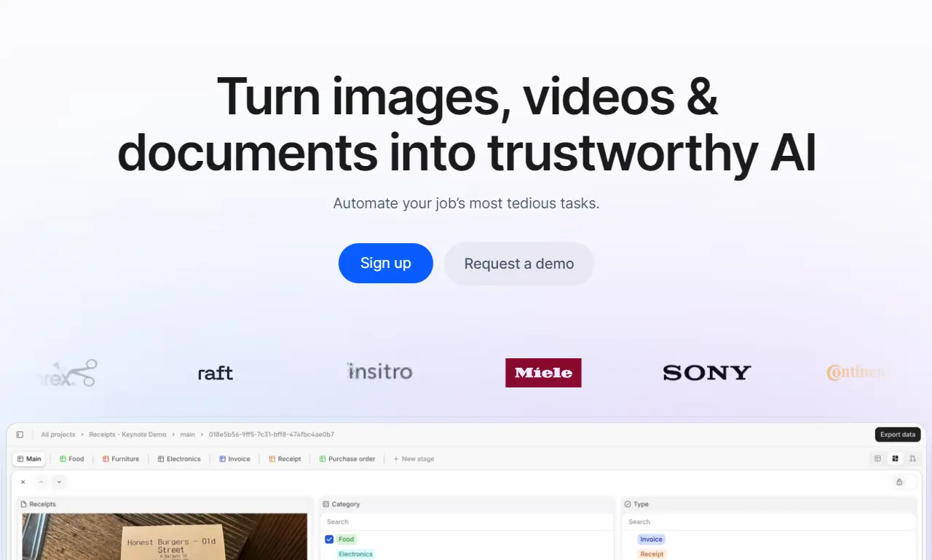Click the lock icon button

[899, 482]
